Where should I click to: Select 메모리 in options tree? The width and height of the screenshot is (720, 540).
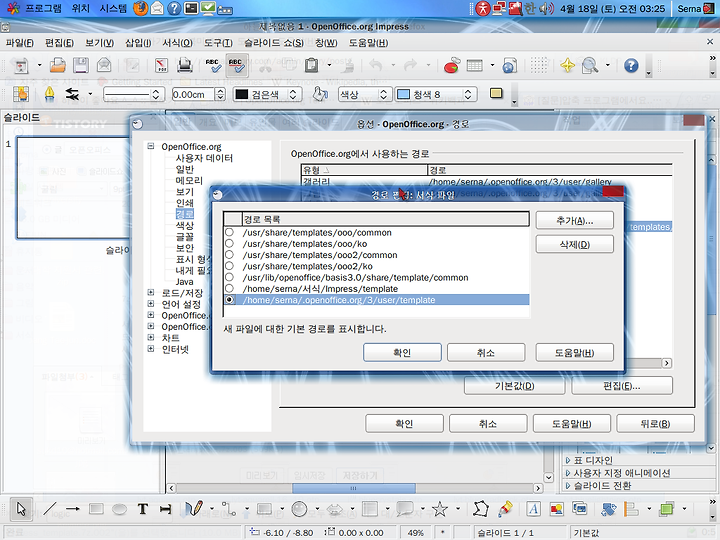point(189,180)
